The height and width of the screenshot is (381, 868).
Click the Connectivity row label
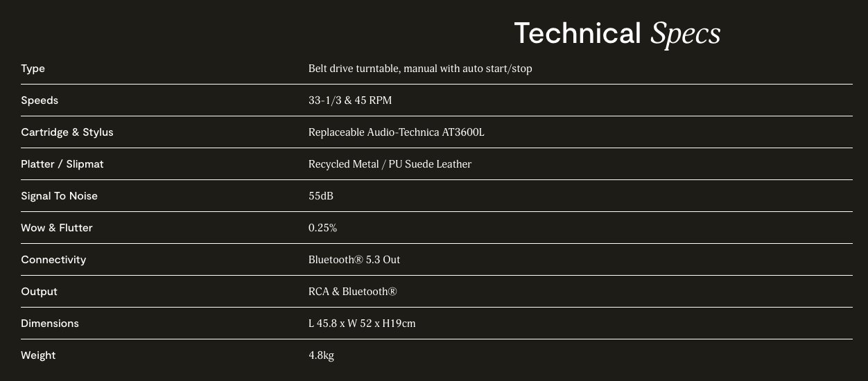click(53, 260)
